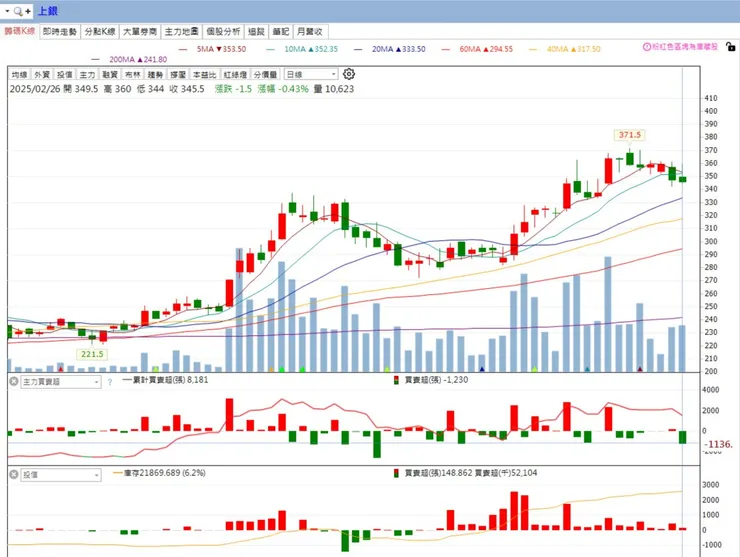Click the 20MA 333.50 legend entry
740x557 pixels.
pos(390,49)
